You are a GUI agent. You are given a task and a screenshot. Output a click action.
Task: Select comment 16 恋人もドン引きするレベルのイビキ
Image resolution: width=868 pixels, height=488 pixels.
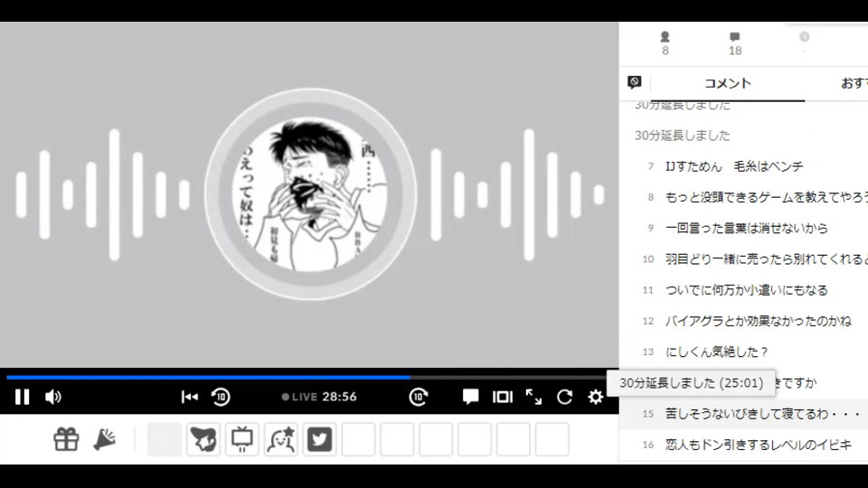pos(743,445)
